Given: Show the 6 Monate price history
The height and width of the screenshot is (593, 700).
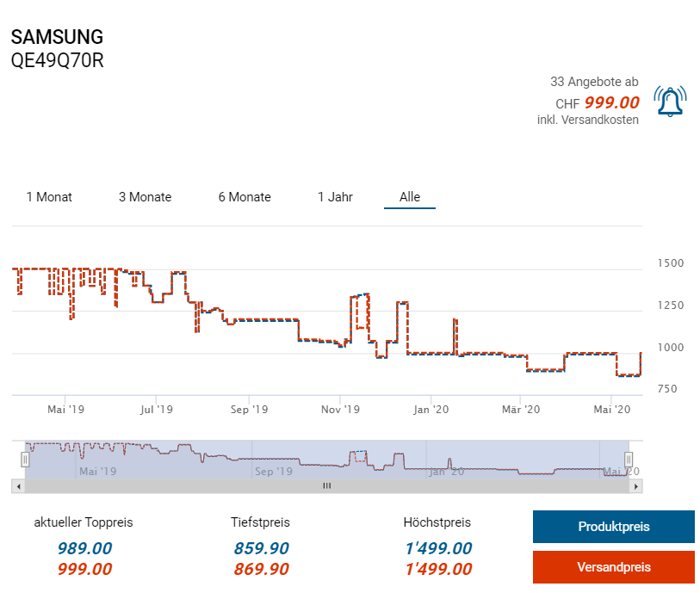Looking at the screenshot, I should (245, 197).
